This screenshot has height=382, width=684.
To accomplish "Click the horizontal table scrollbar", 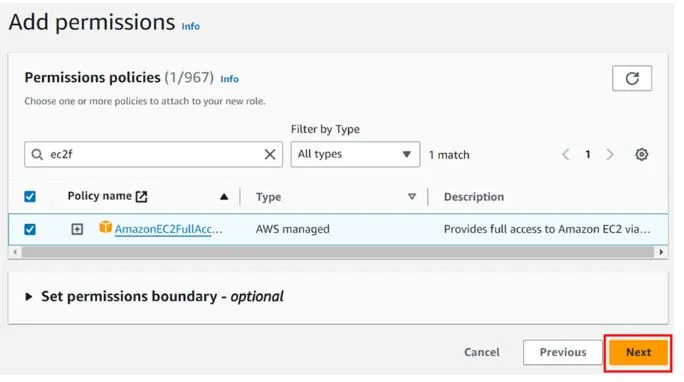I will pyautogui.click(x=338, y=252).
